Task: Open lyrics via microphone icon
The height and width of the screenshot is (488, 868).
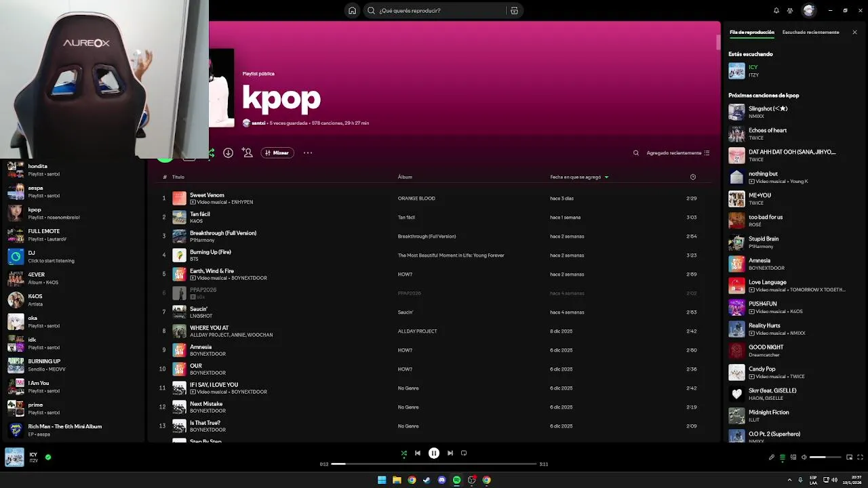Action: coord(771,457)
